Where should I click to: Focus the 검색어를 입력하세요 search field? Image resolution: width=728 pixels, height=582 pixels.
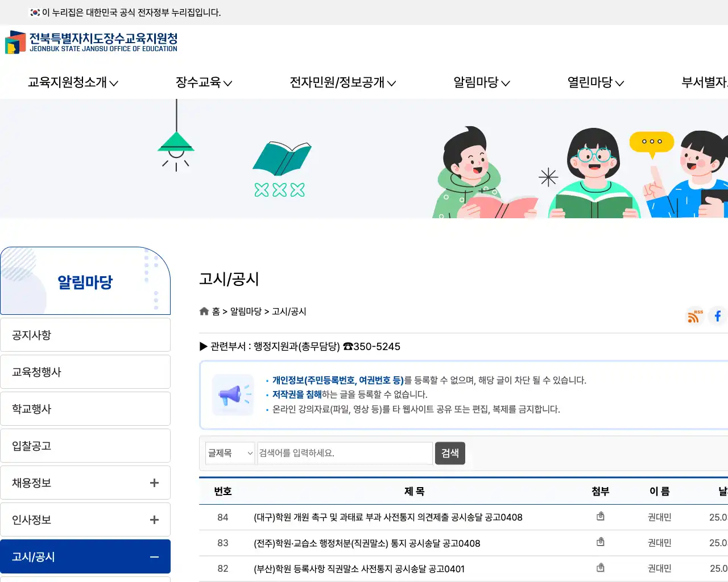[345, 453]
